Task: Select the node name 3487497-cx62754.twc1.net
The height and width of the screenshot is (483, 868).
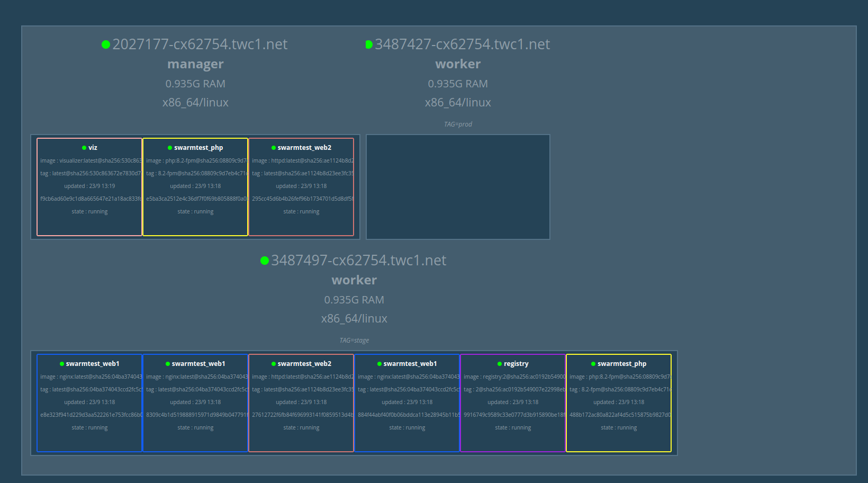Action: click(x=359, y=261)
